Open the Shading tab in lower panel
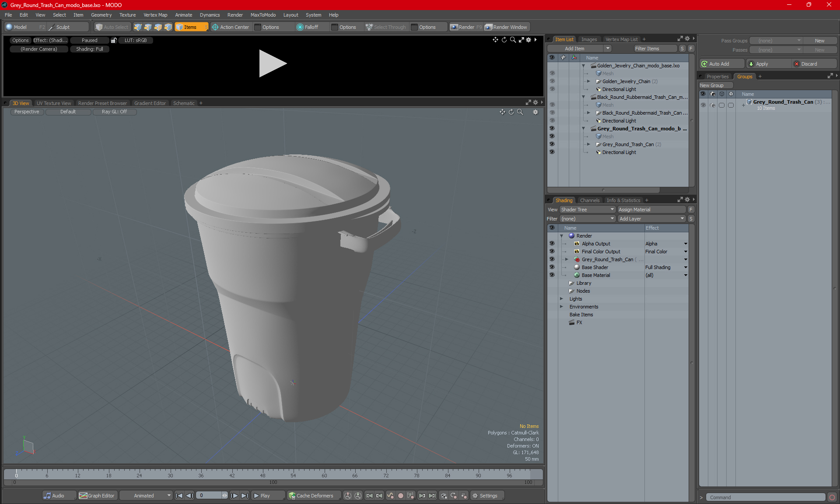The width and height of the screenshot is (840, 504). click(x=563, y=200)
